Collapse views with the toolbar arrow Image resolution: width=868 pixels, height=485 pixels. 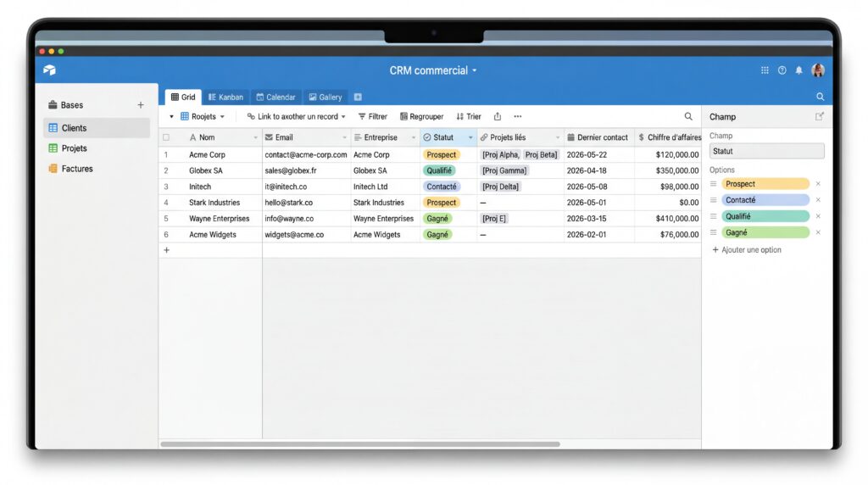click(x=171, y=117)
